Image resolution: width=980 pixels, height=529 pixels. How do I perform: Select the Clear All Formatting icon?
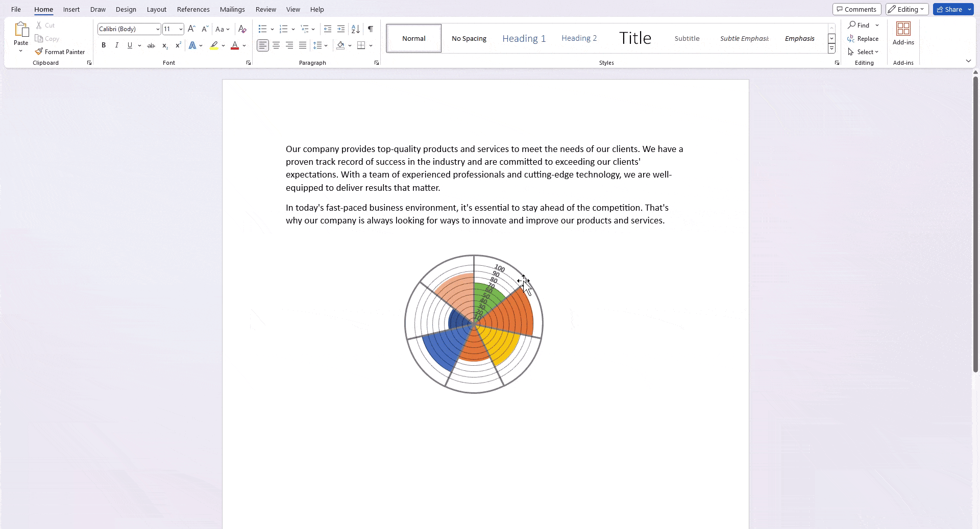click(x=242, y=29)
